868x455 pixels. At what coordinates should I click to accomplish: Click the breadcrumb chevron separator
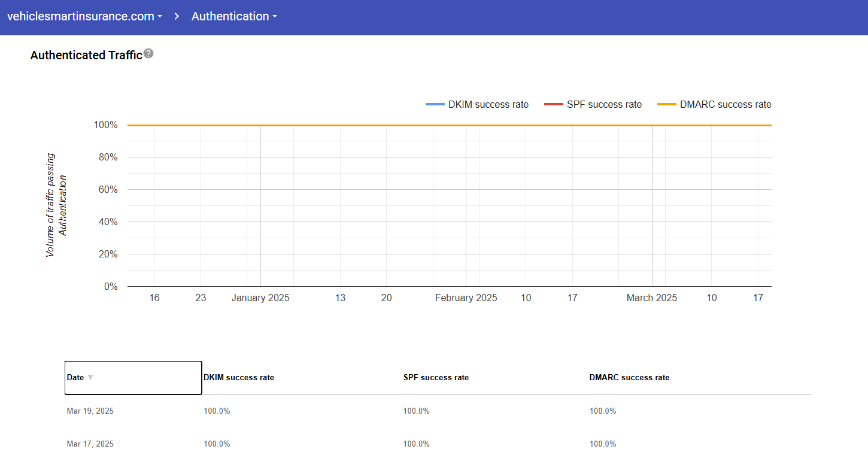click(177, 16)
